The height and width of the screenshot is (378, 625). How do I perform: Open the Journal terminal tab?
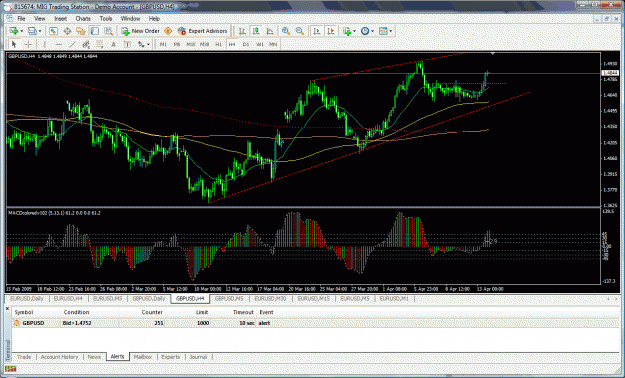click(x=198, y=357)
